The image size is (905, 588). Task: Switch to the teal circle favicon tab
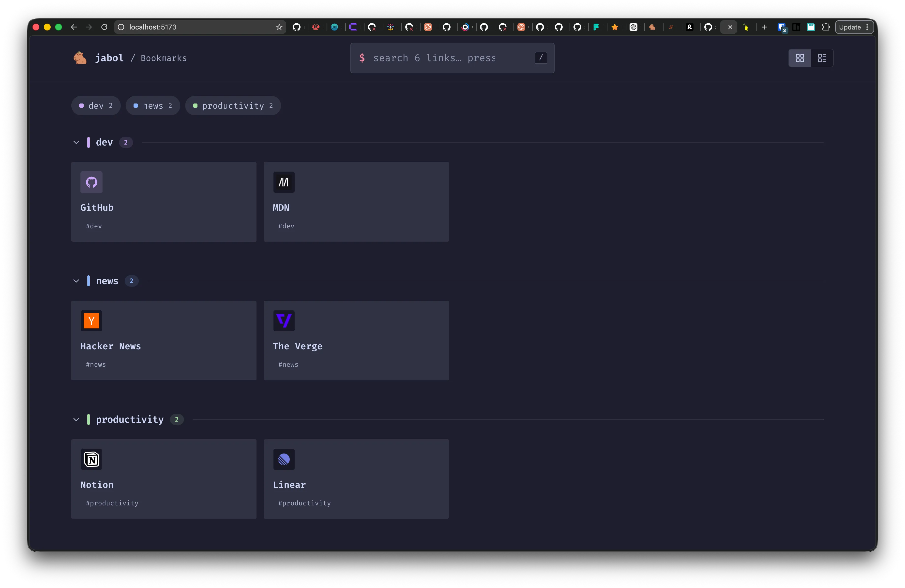(335, 27)
